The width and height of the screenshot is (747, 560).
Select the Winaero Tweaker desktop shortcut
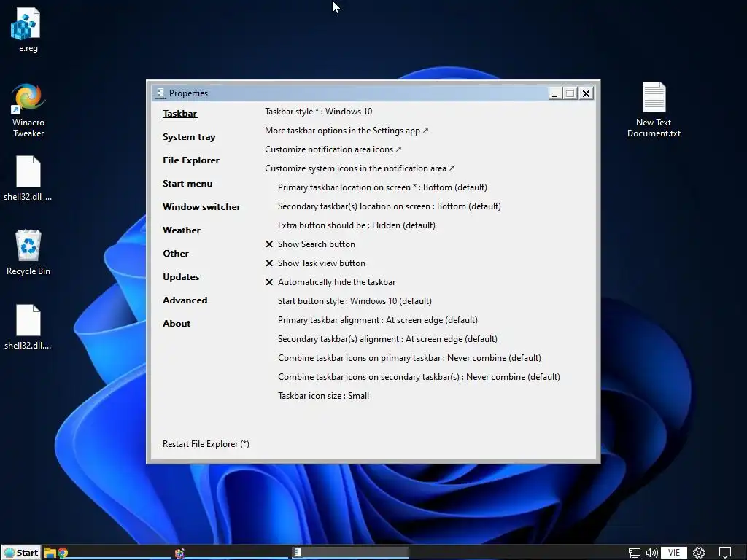click(x=28, y=111)
